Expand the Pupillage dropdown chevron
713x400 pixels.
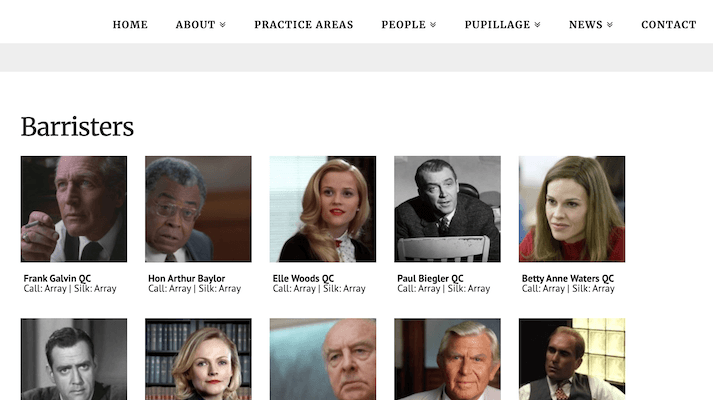tap(537, 25)
